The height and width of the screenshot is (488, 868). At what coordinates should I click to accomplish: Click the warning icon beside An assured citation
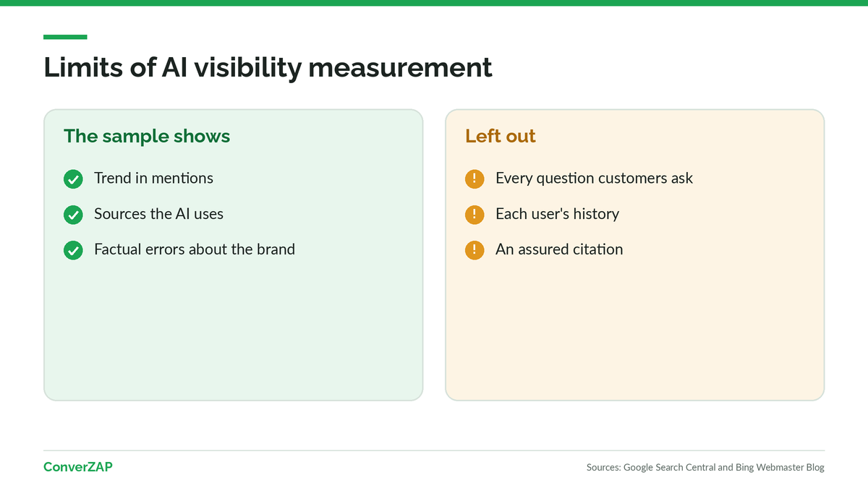point(475,250)
